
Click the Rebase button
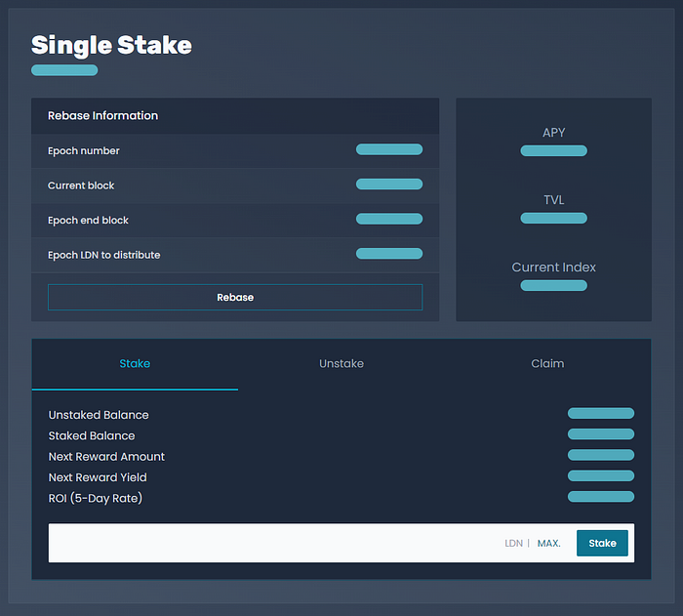(x=235, y=297)
